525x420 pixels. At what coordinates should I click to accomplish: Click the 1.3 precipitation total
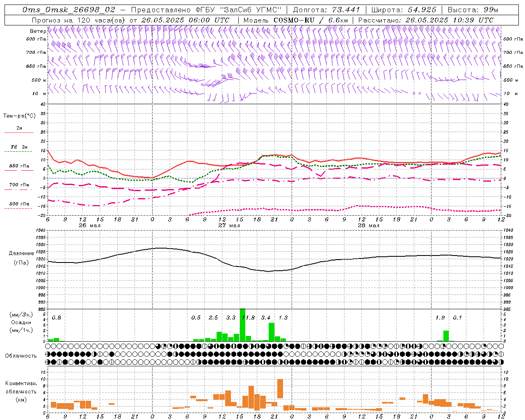click(283, 317)
